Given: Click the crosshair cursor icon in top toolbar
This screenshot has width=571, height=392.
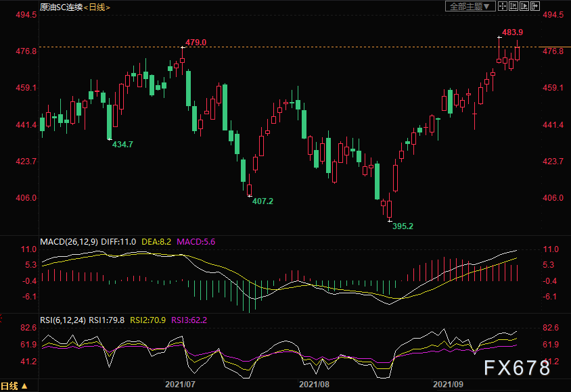Looking at the screenshot, I should click(502, 6).
